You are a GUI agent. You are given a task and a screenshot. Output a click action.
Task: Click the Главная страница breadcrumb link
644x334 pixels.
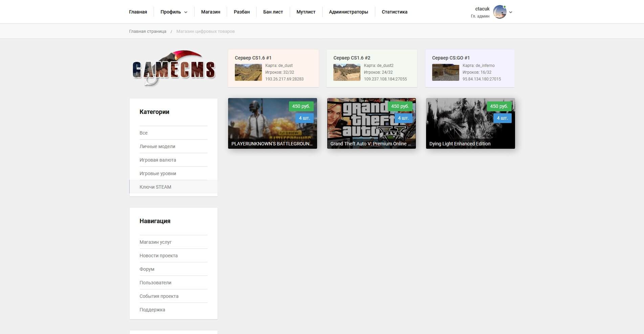click(148, 31)
